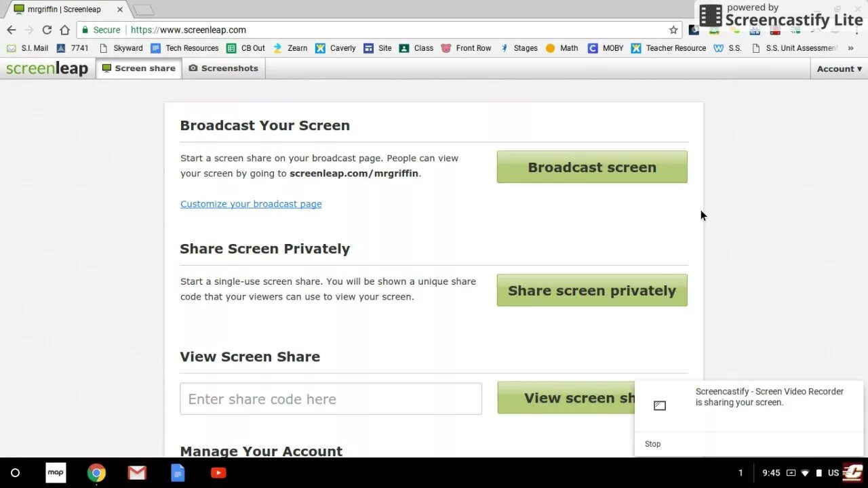Open the Front Row bookmark
This screenshot has height=488, width=868.
pos(466,48)
